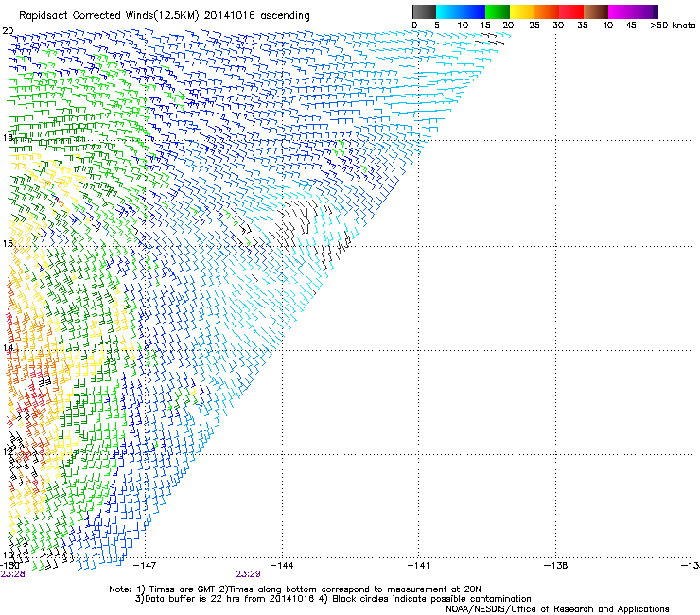The height and width of the screenshot is (615, 700).
Task: Click the longitude label -144
Action: coord(282,565)
